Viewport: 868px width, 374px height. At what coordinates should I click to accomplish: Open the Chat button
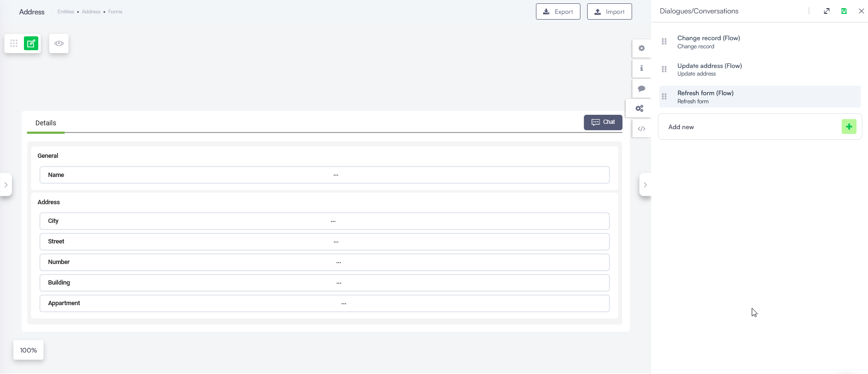pyautogui.click(x=603, y=122)
